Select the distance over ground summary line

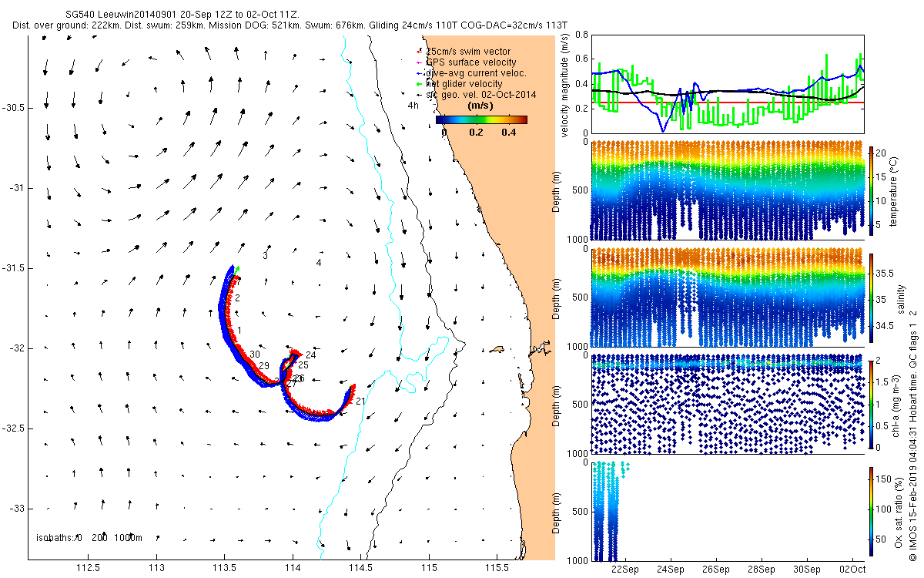[x=290, y=25]
